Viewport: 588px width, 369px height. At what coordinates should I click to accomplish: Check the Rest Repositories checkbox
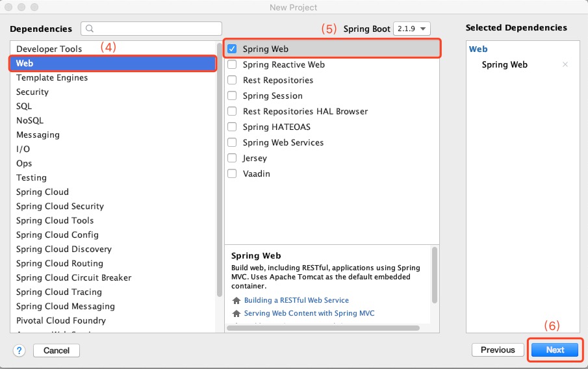pyautogui.click(x=232, y=80)
